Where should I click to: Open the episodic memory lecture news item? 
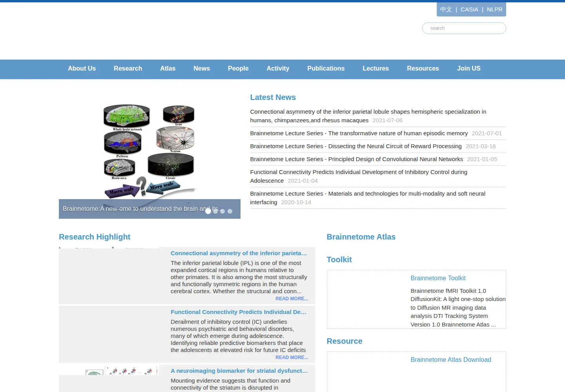tap(359, 133)
